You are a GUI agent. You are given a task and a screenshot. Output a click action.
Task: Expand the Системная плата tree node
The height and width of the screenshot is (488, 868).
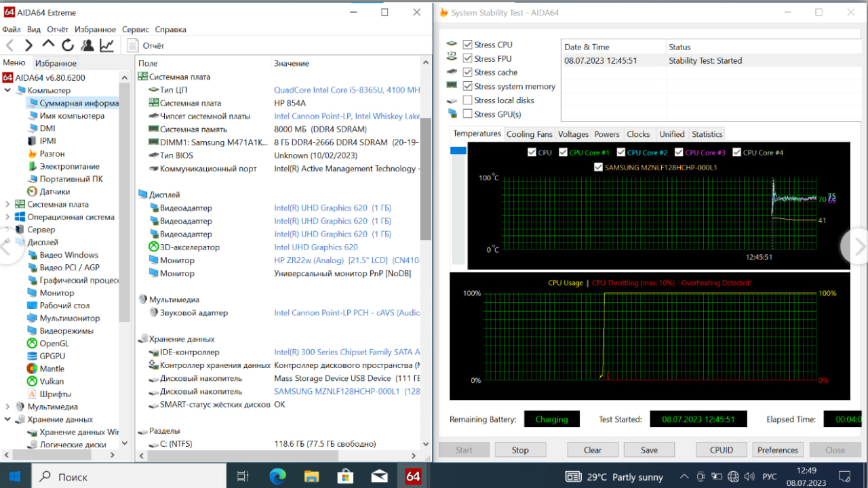point(7,205)
